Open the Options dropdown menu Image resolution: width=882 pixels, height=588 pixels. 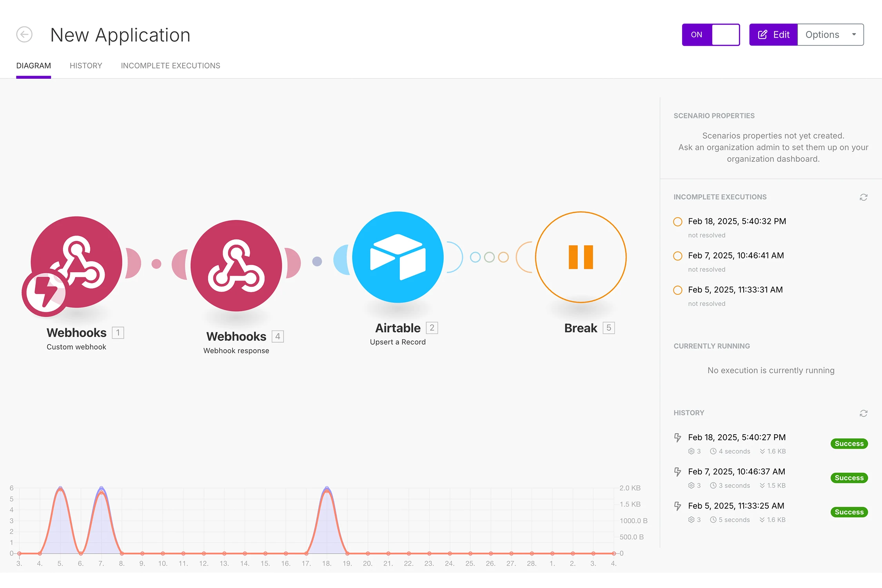pyautogui.click(x=830, y=34)
